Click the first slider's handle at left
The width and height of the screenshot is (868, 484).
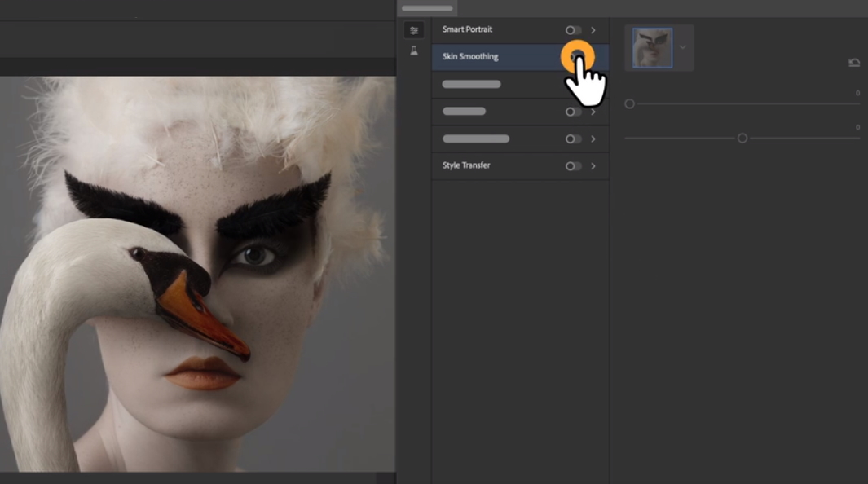click(x=629, y=104)
